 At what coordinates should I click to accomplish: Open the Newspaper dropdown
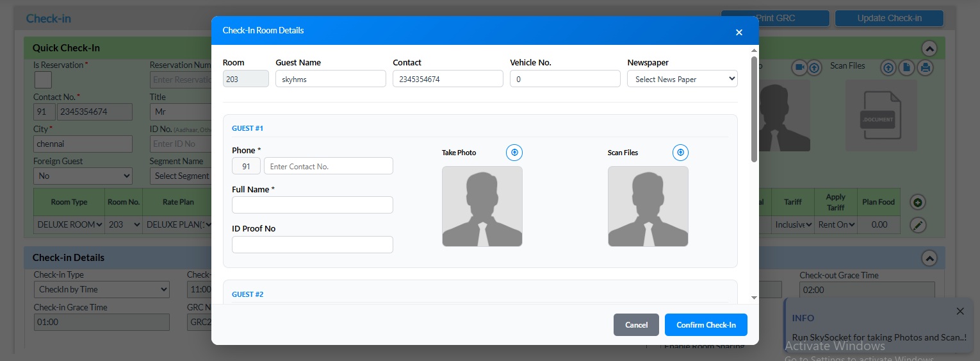click(682, 79)
